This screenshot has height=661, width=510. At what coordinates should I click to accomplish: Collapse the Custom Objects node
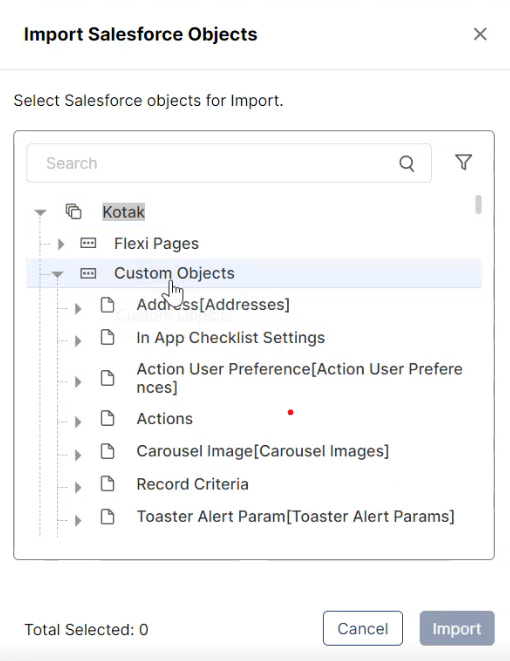(57, 274)
